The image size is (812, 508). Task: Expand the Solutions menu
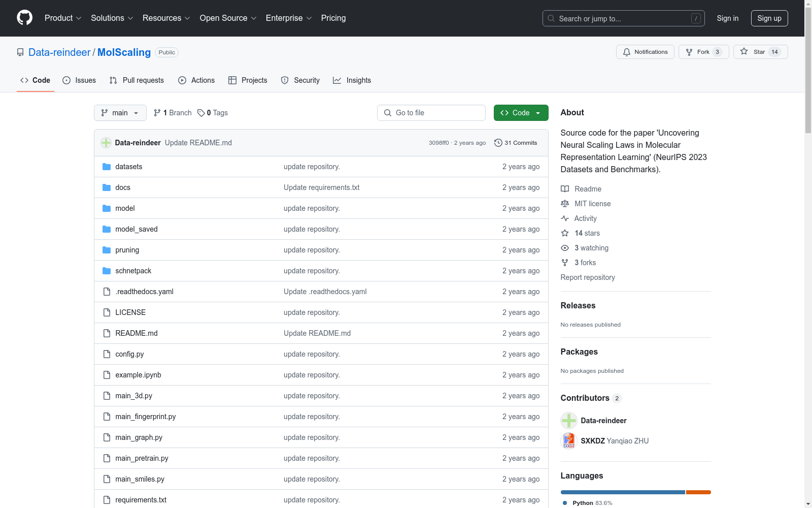click(x=112, y=18)
